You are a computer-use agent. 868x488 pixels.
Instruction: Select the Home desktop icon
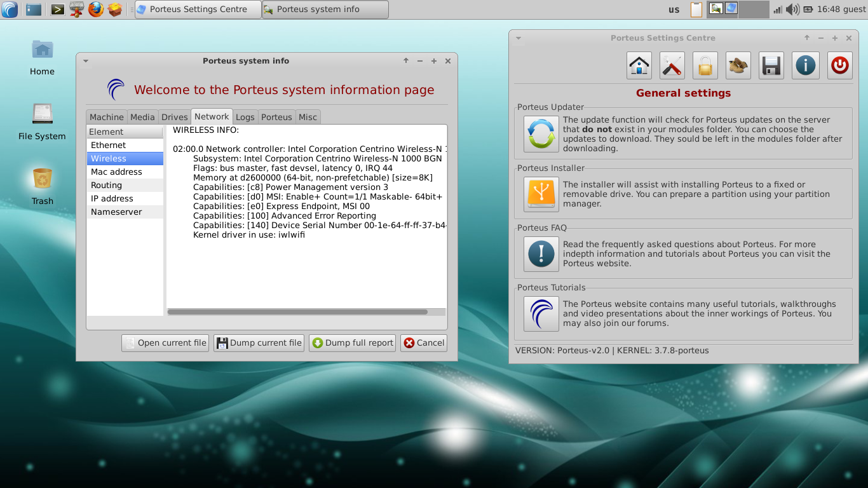tap(42, 57)
